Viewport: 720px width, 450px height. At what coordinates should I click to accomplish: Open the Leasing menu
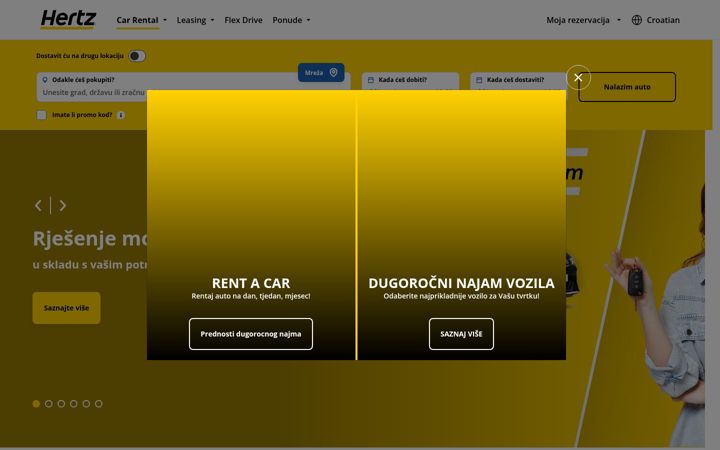point(191,20)
